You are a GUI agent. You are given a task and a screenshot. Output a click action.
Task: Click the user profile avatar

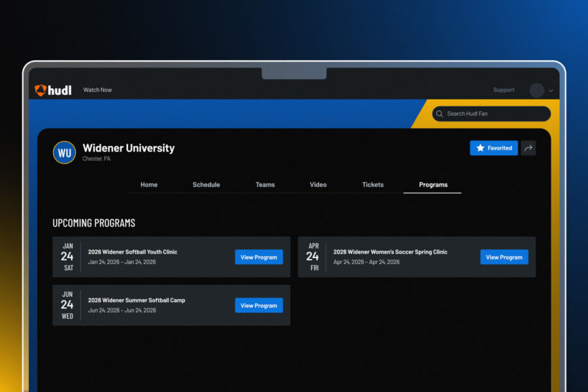coord(536,90)
